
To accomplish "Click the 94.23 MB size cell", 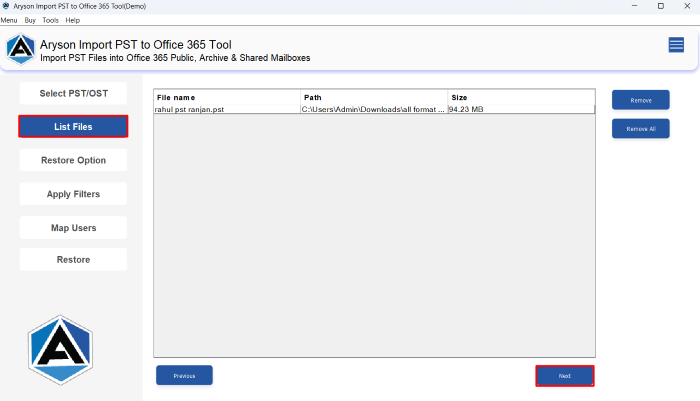I will pos(521,109).
